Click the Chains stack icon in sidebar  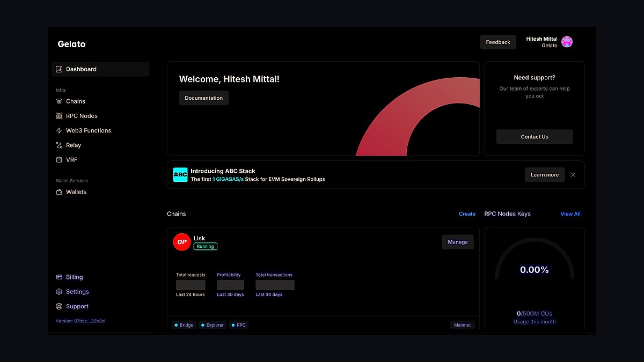click(59, 101)
